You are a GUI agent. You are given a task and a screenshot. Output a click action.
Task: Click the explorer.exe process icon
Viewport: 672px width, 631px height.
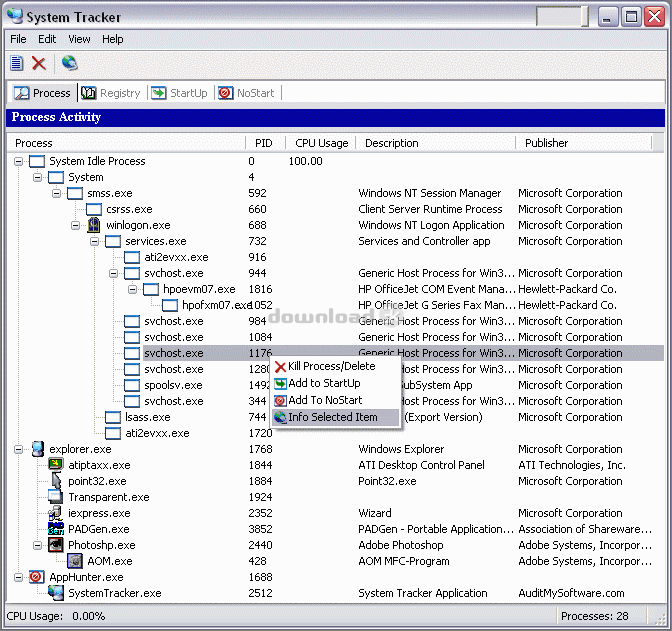pyautogui.click(x=37, y=449)
